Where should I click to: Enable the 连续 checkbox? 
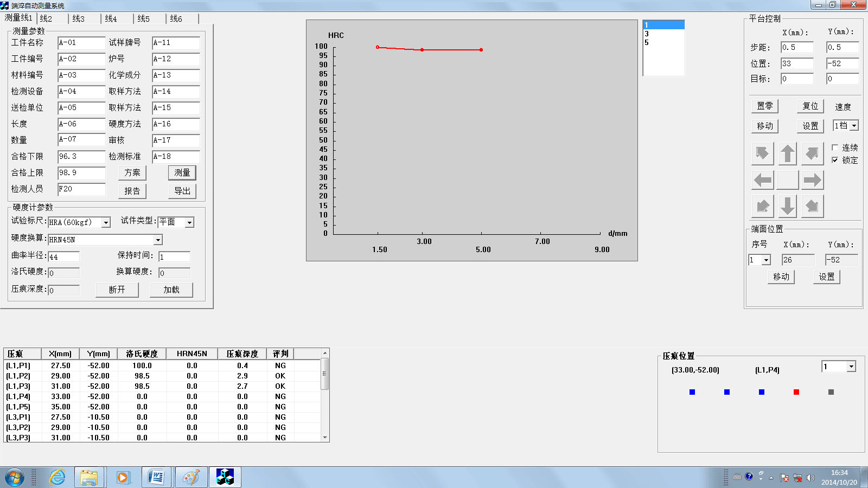[835, 147]
